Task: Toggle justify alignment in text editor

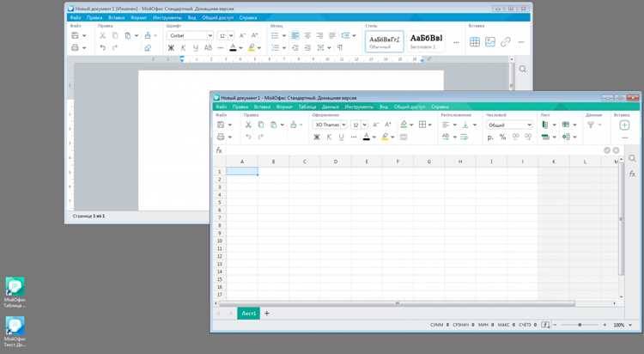Action: coord(331,36)
